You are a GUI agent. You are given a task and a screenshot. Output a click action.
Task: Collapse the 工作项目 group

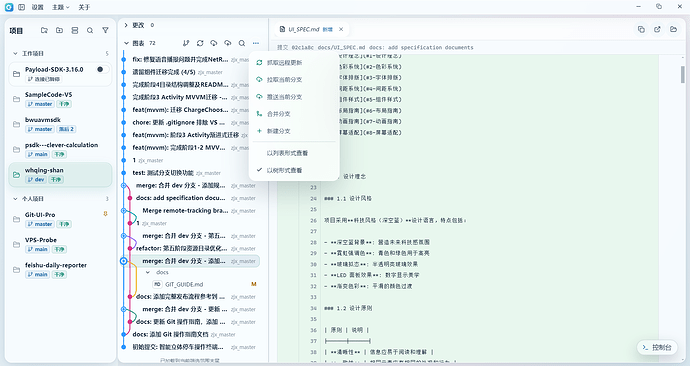[x=15, y=53]
